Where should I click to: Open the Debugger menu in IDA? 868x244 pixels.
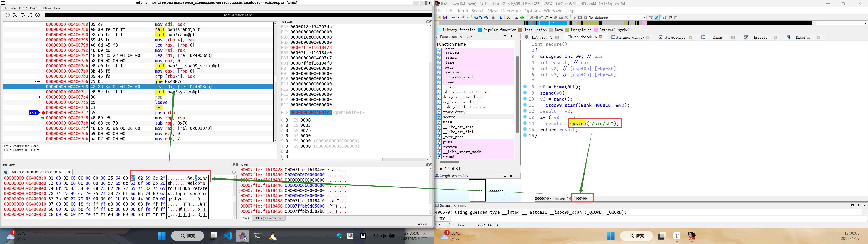coord(511,11)
